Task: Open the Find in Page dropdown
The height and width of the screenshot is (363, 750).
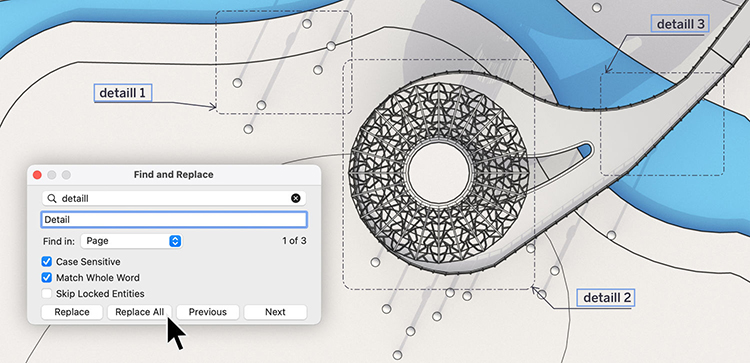Action: pos(131,241)
